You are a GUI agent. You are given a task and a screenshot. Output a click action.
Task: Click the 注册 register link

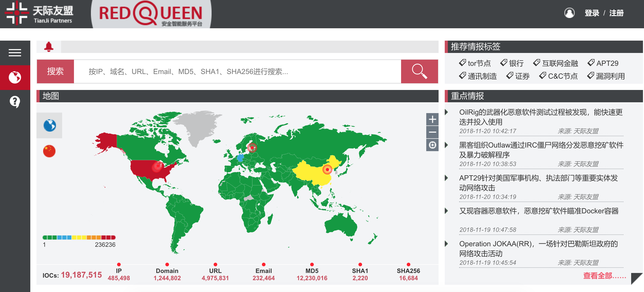pos(616,13)
